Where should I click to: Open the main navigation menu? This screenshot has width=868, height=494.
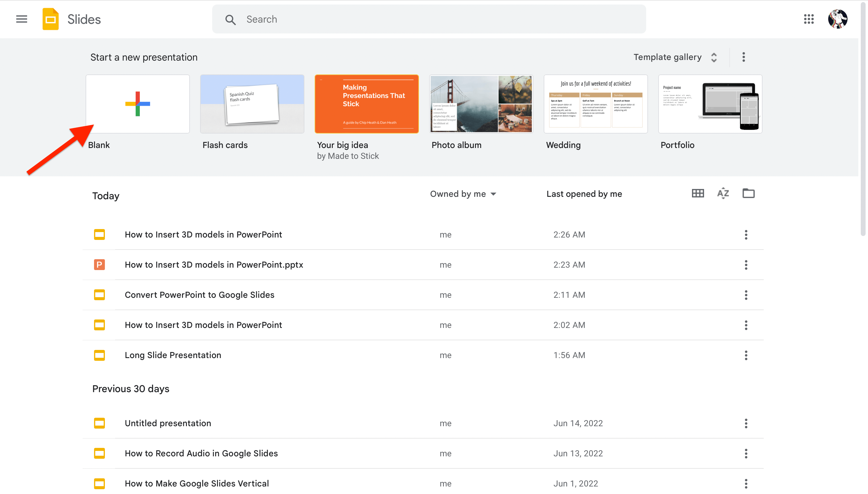click(21, 19)
